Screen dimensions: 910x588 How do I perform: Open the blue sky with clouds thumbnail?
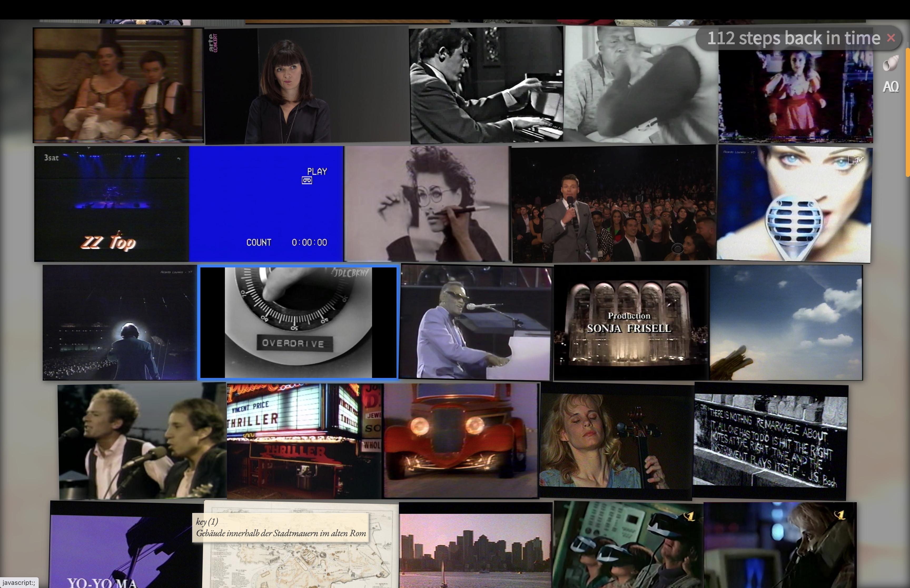coord(786,323)
